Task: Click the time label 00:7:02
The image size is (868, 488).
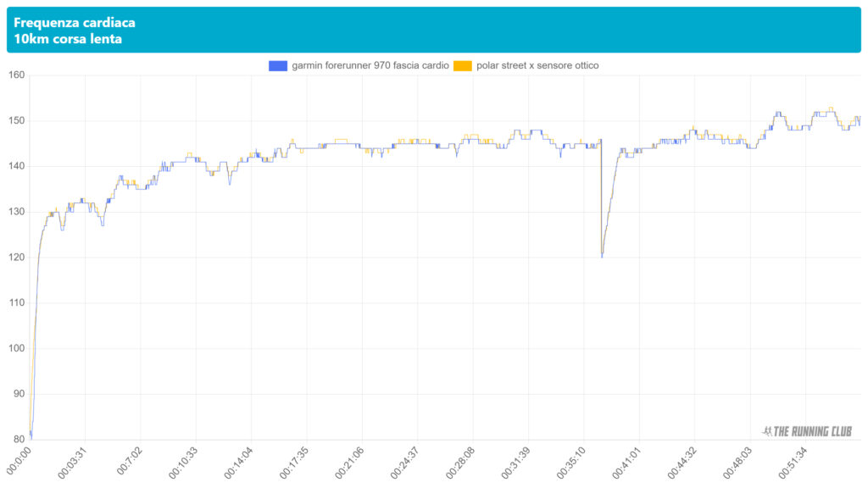Action: tap(130, 461)
